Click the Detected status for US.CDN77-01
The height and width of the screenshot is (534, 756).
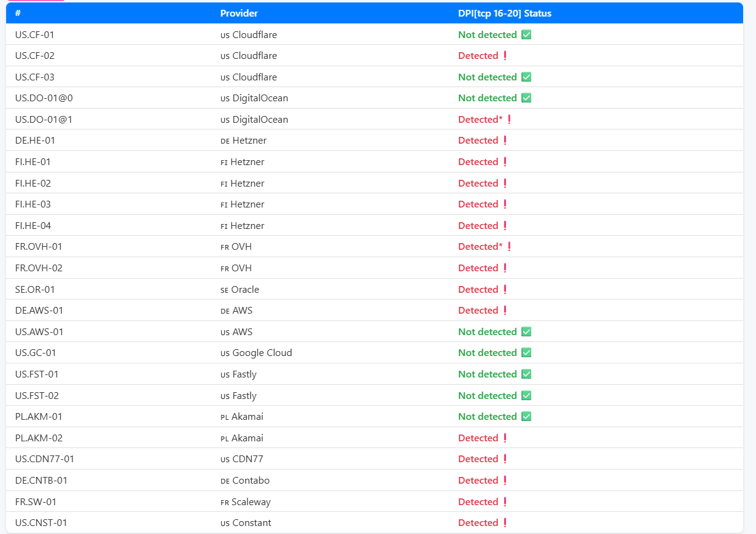pyautogui.click(x=478, y=459)
